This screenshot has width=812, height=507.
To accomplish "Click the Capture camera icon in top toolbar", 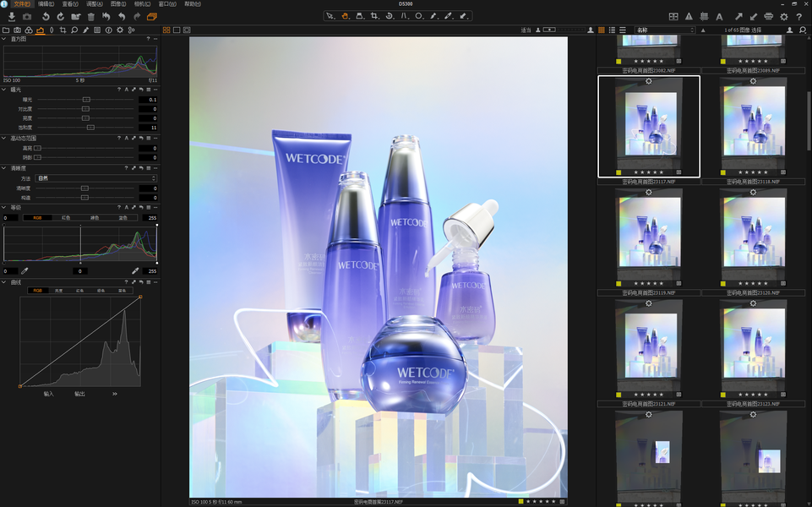I will point(27,17).
